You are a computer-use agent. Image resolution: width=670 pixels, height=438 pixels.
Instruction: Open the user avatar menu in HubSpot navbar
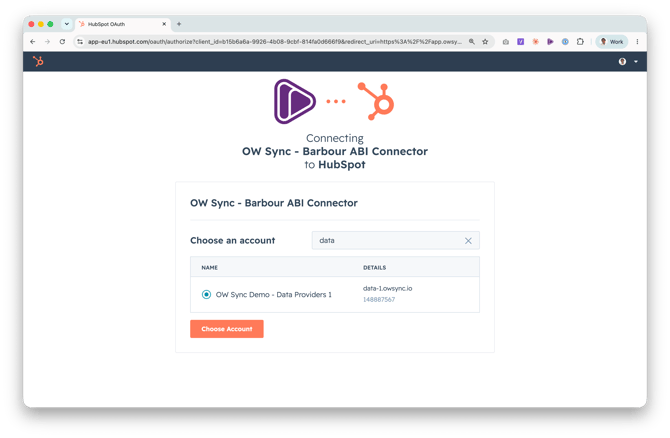coord(622,62)
